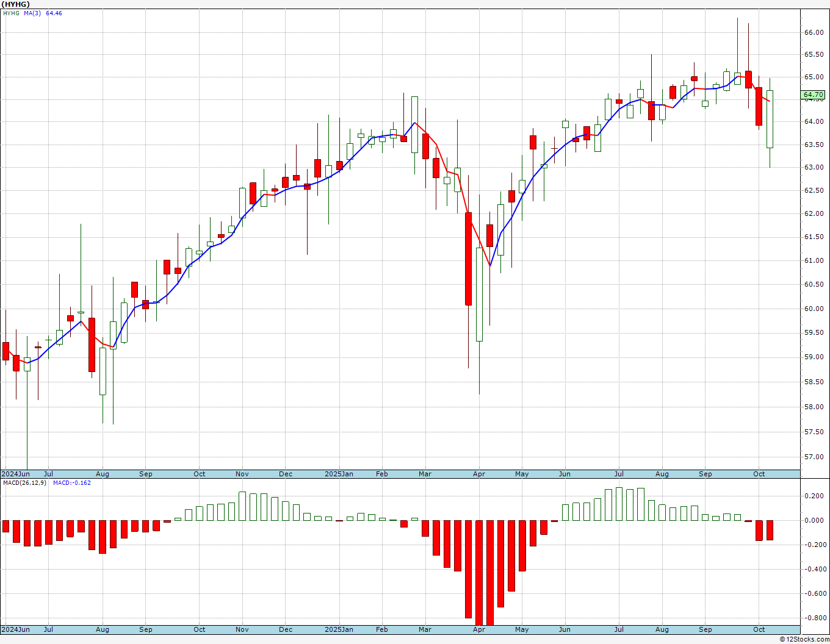The image size is (830, 644).
Task: Click the green 64.70 current price tag
Action: click(x=813, y=95)
